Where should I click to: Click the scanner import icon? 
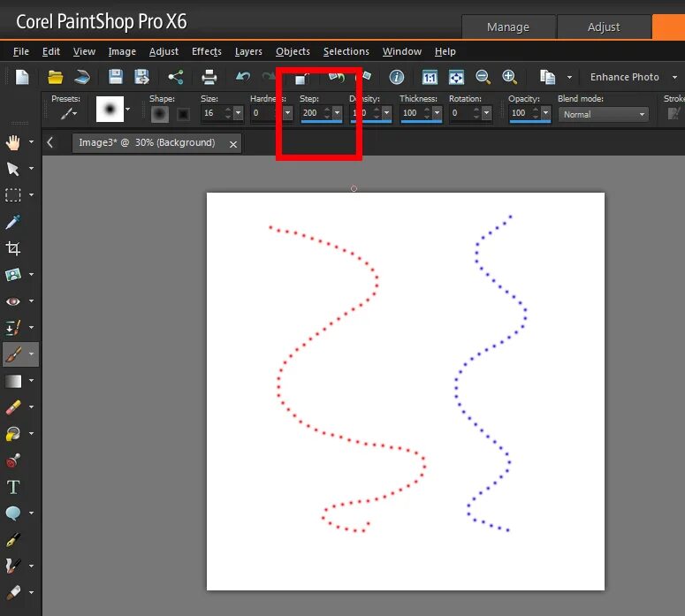[82, 77]
